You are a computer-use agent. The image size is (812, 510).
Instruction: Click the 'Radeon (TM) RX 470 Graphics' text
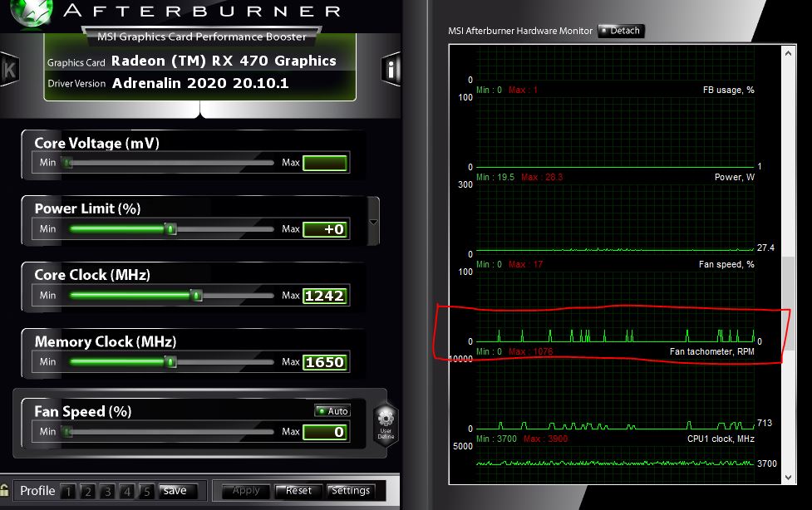click(x=224, y=61)
